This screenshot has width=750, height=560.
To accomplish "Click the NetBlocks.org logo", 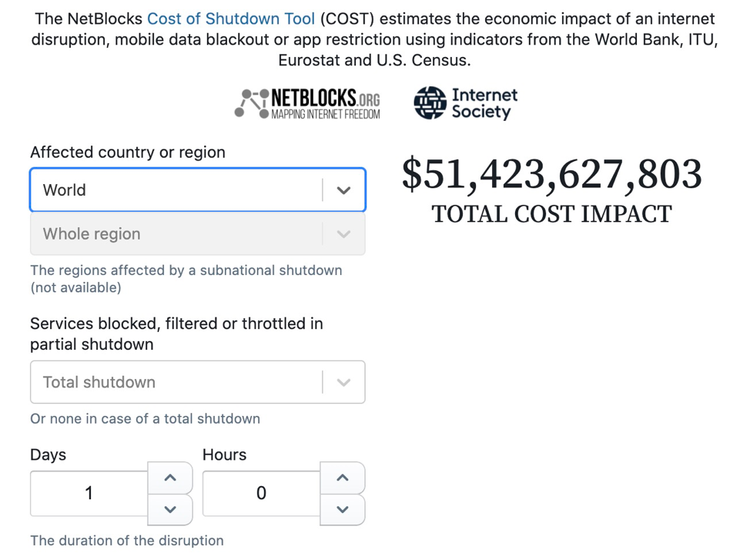I will click(307, 103).
